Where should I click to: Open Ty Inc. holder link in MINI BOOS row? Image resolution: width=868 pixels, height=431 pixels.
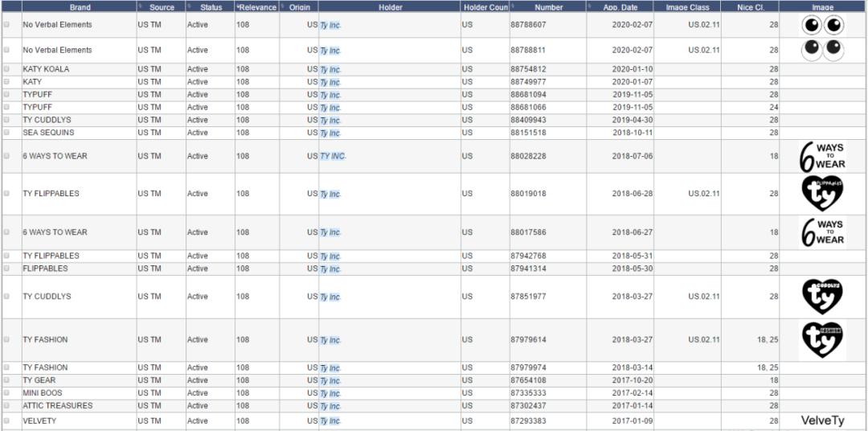(330, 394)
